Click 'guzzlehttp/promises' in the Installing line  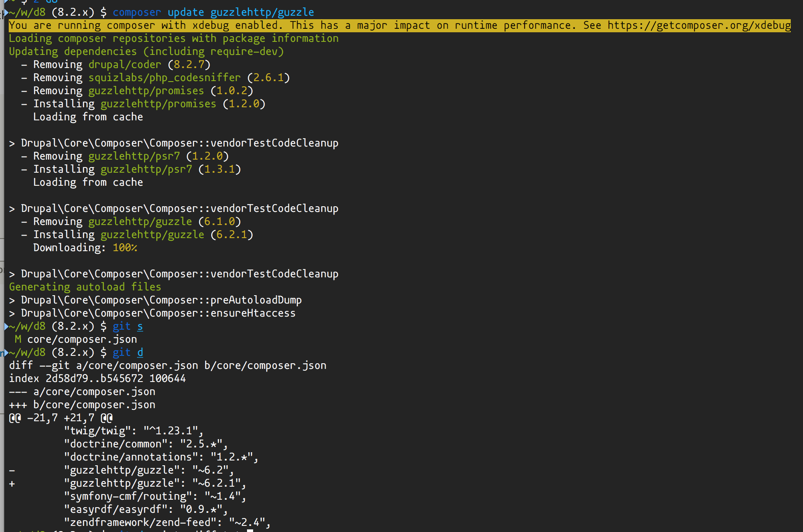[x=158, y=104]
